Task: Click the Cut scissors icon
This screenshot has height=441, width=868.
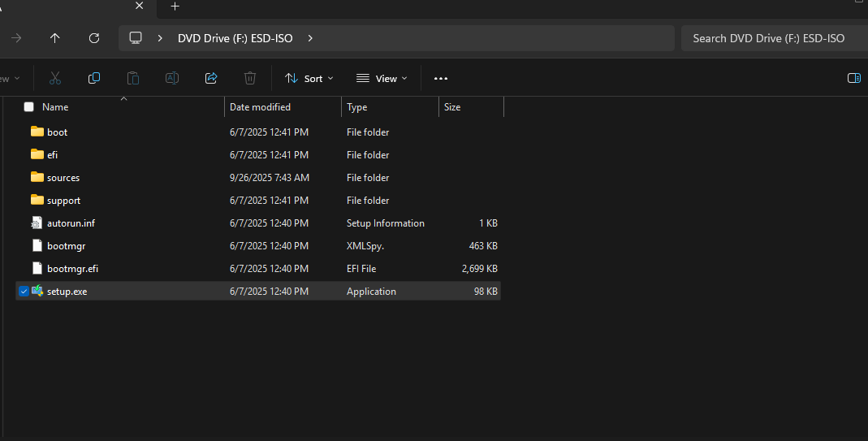Action: click(x=55, y=79)
